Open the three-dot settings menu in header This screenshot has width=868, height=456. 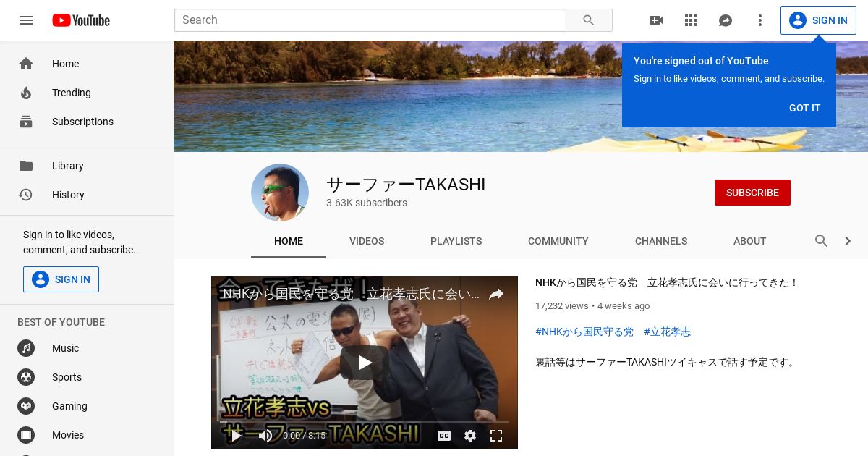(760, 20)
